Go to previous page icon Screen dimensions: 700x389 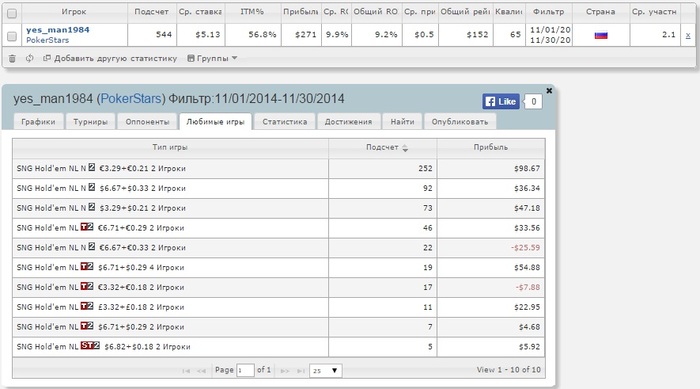pos(201,371)
